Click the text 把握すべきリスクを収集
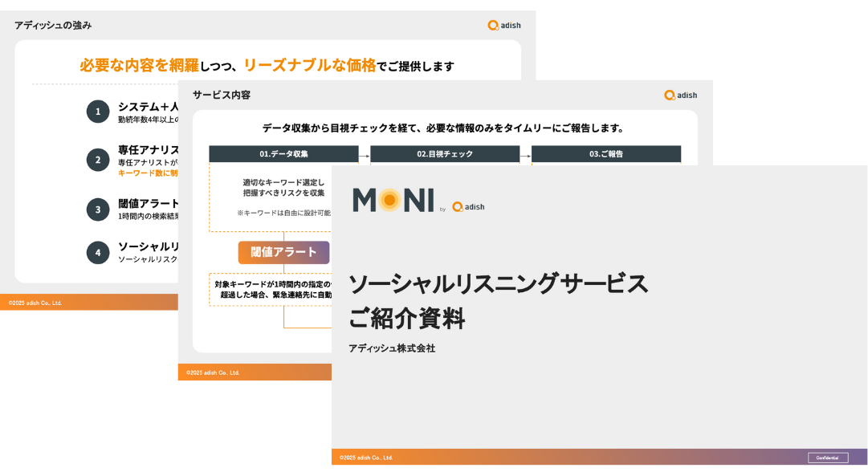Screen dimensions: 868x476 pos(283,193)
